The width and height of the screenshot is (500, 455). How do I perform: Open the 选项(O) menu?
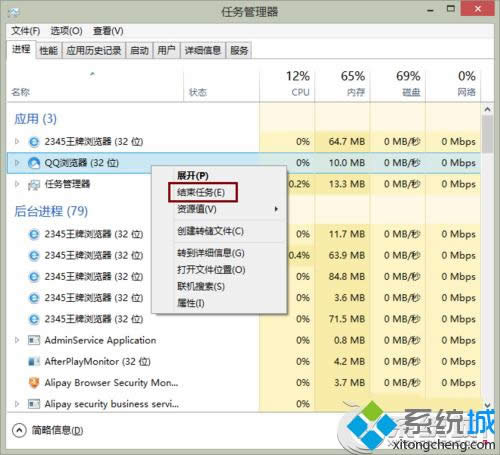coord(66,31)
